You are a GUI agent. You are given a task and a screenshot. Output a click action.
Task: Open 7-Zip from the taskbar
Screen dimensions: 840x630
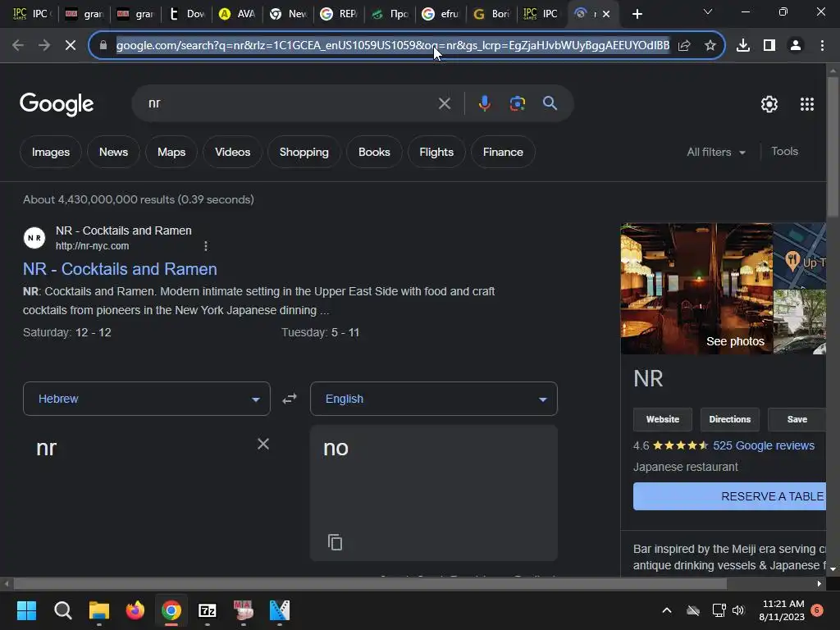208,610
